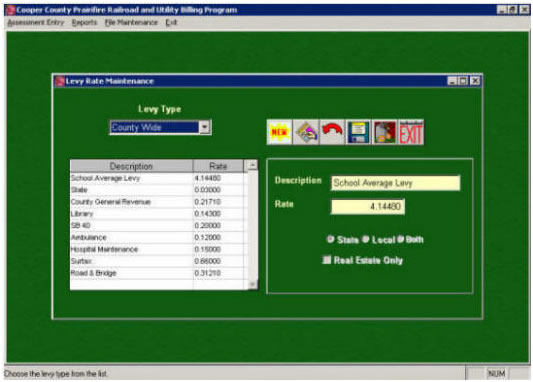Open the Assessment Entry menu
The height and width of the screenshot is (382, 533).
pyautogui.click(x=36, y=22)
